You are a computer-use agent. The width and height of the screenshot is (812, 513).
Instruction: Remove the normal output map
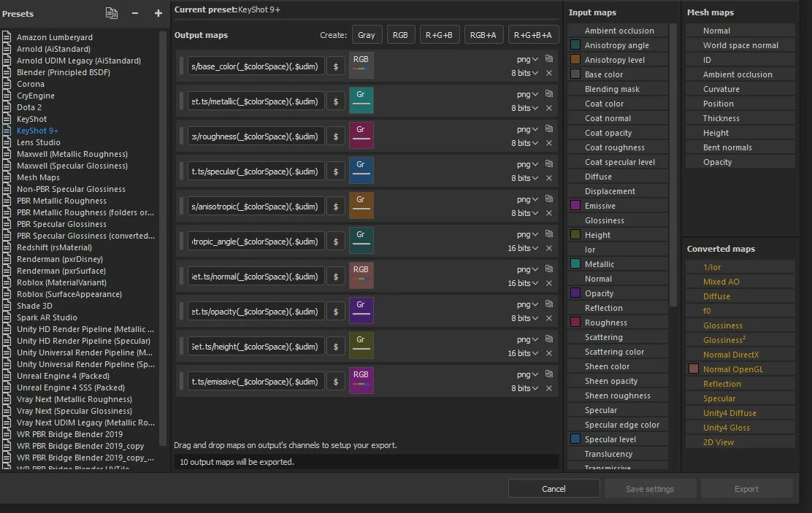[x=549, y=283]
